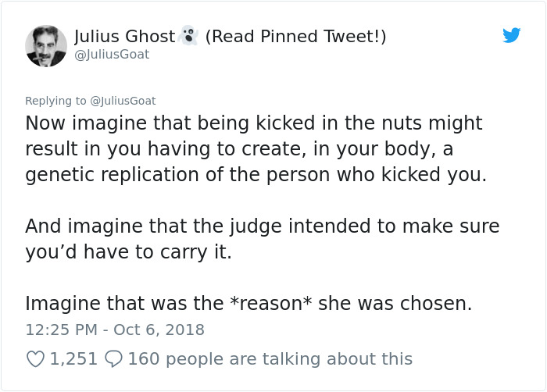
Task: Click the "Replying to" label text
Action: (x=56, y=101)
